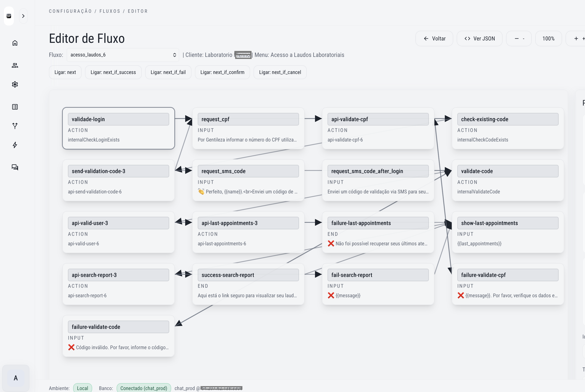The width and height of the screenshot is (585, 392).
Task: Select the show-last-appointments node
Action: click(508, 232)
